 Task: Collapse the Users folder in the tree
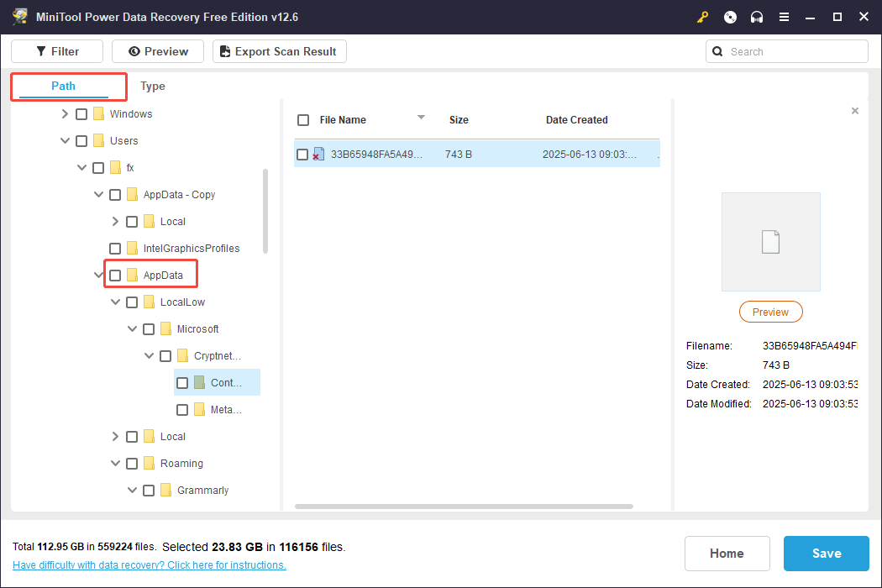65,140
